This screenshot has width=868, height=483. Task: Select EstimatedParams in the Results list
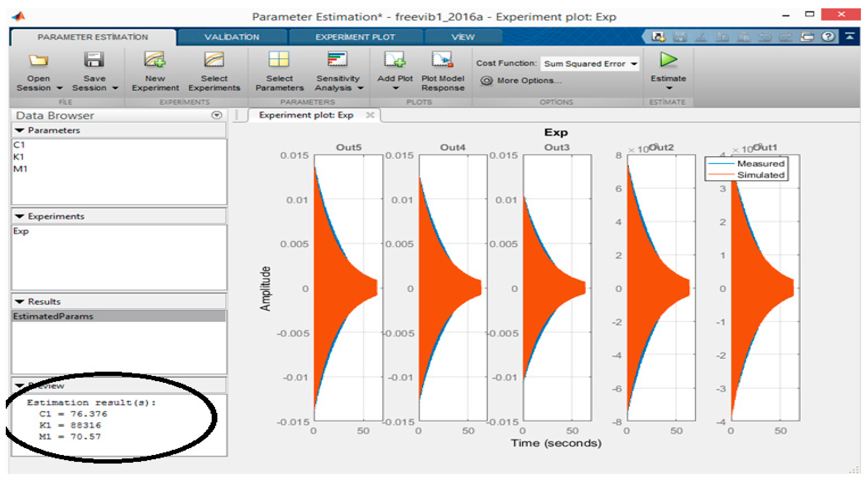[x=53, y=316]
